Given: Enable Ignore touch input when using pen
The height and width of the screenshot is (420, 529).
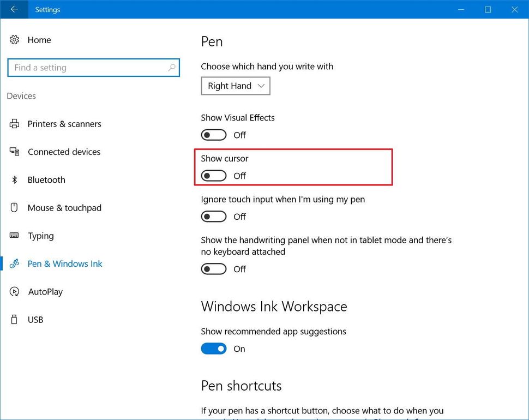Looking at the screenshot, I should coord(213,216).
